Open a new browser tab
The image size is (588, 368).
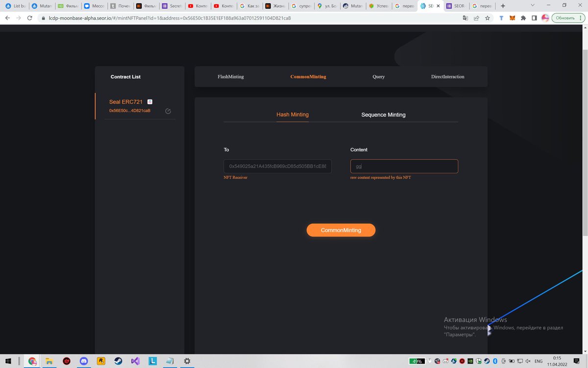(503, 6)
